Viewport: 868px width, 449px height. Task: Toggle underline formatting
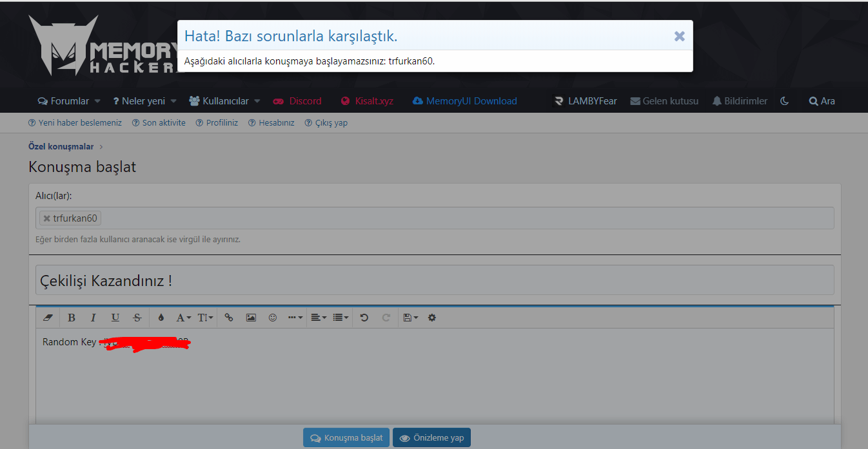[115, 318]
